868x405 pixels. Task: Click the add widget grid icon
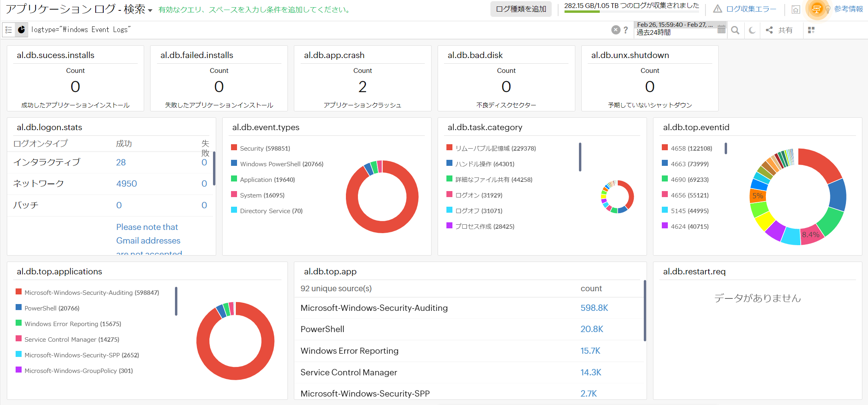pos(811,30)
